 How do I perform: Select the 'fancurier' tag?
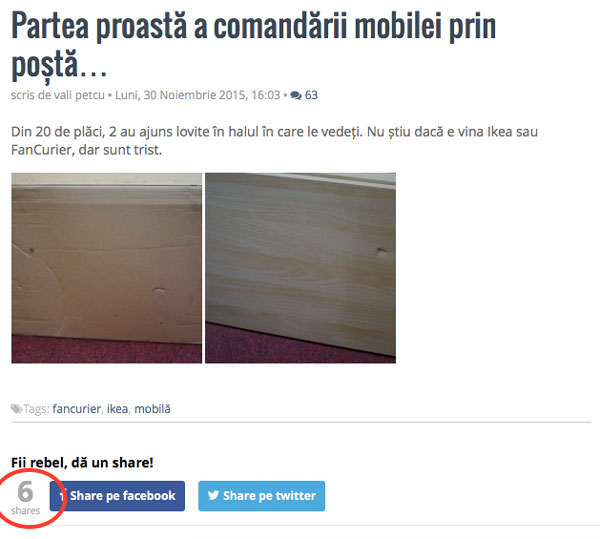click(x=77, y=409)
